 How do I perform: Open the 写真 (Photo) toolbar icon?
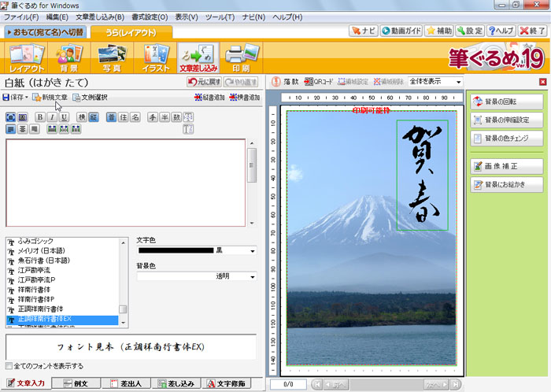coord(110,58)
